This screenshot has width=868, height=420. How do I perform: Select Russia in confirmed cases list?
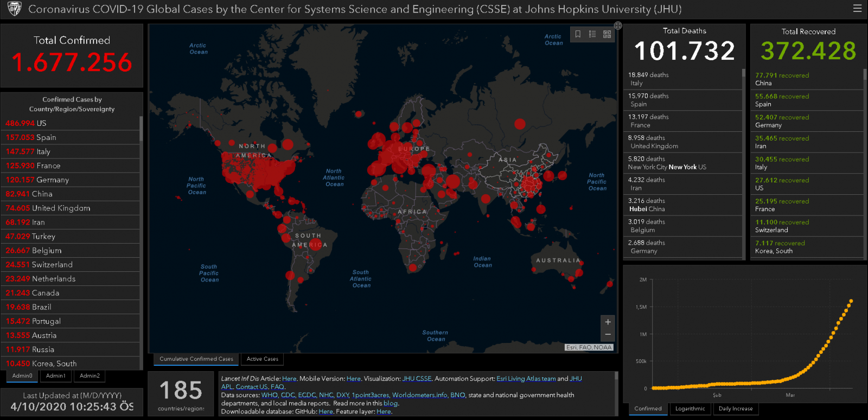(x=71, y=349)
